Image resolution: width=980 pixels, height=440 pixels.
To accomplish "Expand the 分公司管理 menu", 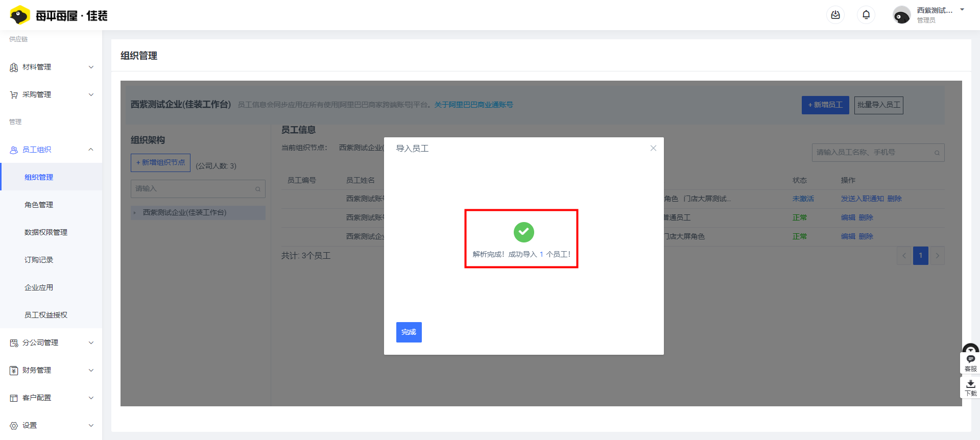I will coord(51,343).
